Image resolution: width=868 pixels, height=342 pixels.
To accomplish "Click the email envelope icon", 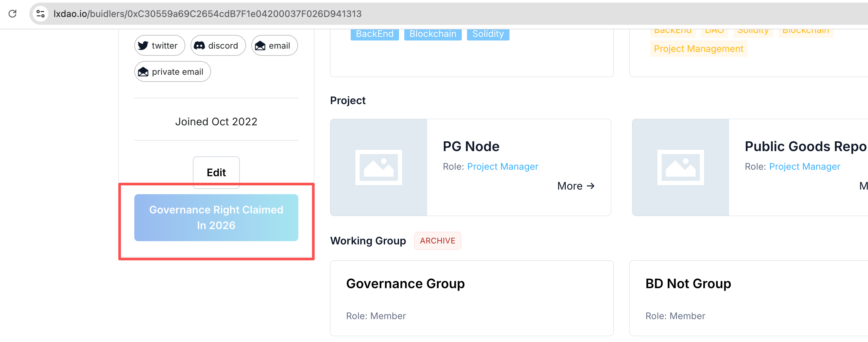I will coord(260,45).
